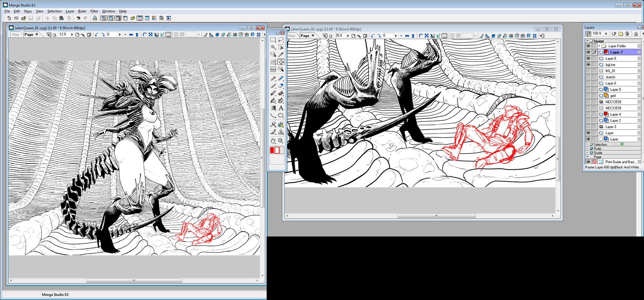Collapse the Image section in the Layers panel

point(587,41)
